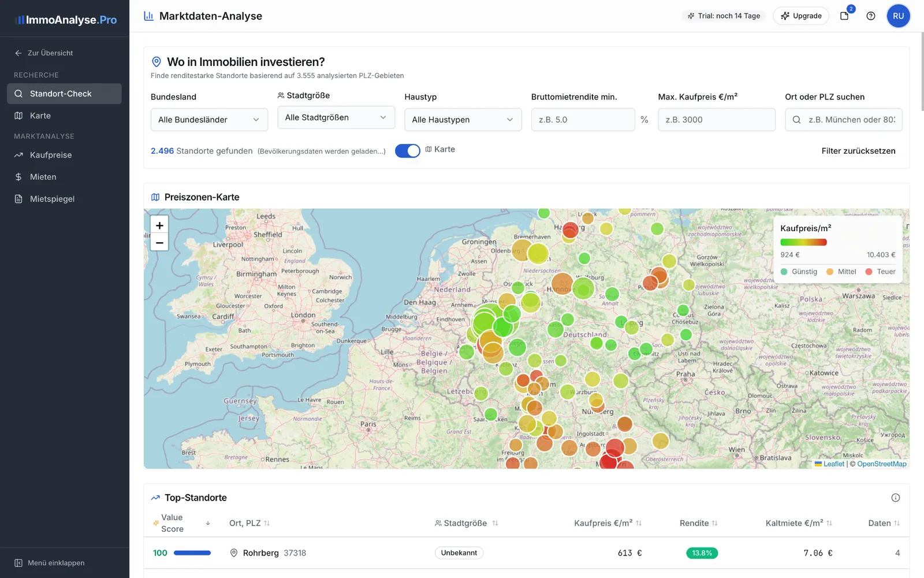Sort by Value Score column
Viewport: 924px width, 578px height.
[181, 523]
